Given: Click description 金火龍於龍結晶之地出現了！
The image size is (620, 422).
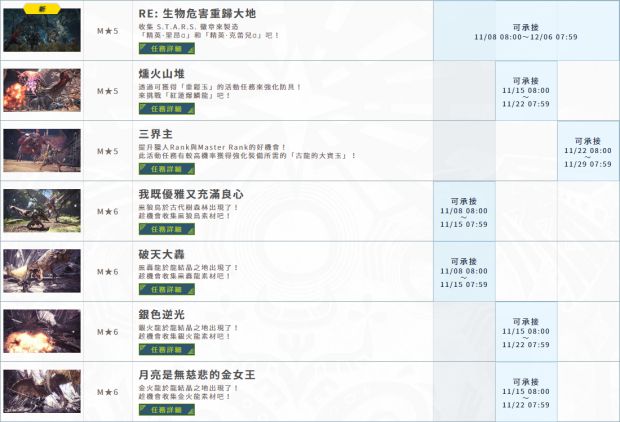Looking at the screenshot, I should click(x=189, y=388).
